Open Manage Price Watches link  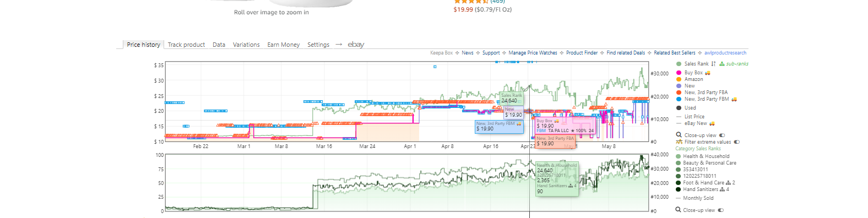[533, 53]
